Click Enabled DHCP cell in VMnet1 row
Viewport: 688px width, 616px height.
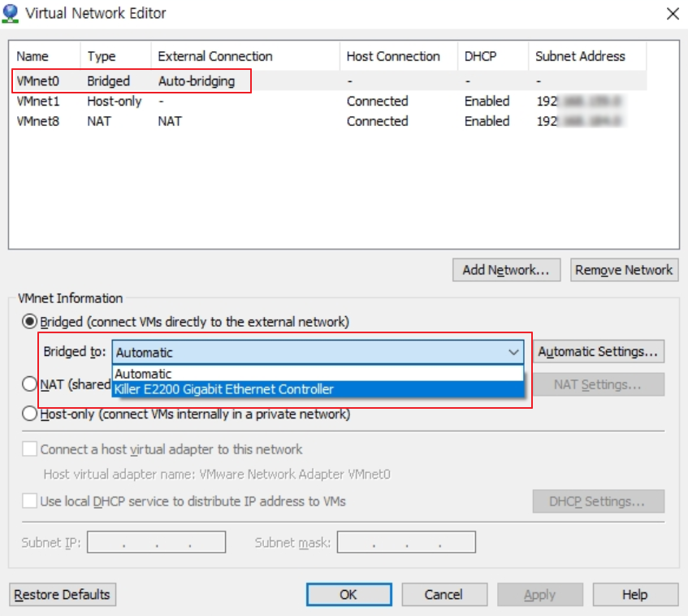click(x=487, y=101)
